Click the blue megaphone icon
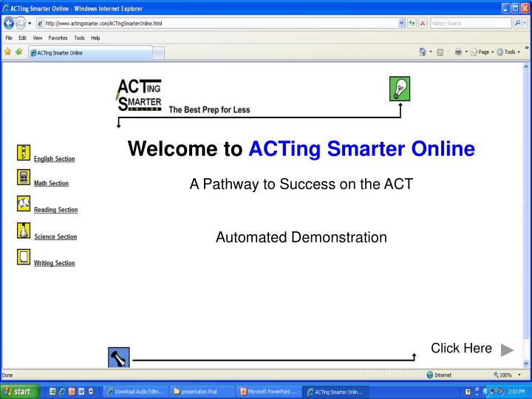Image resolution: width=532 pixels, height=399 pixels. pyautogui.click(x=119, y=358)
